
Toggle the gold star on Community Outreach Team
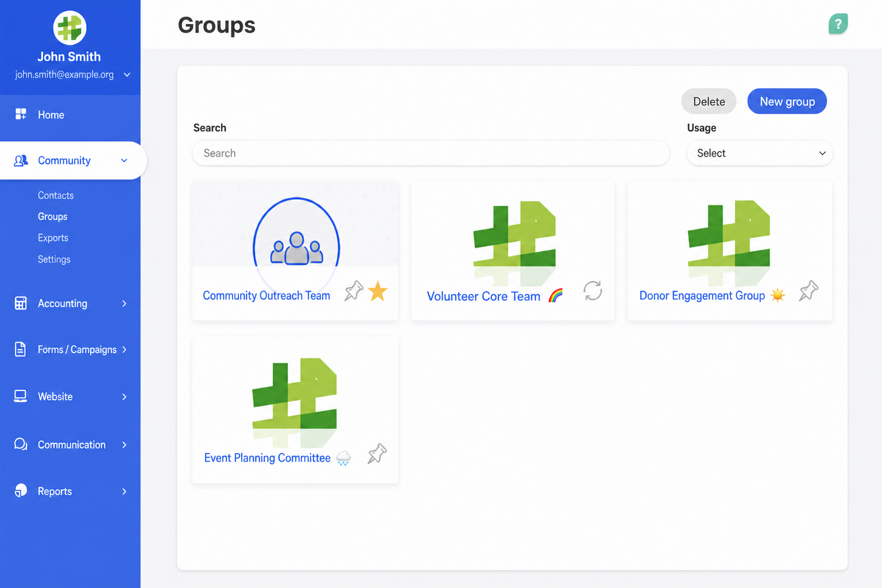[x=378, y=291]
